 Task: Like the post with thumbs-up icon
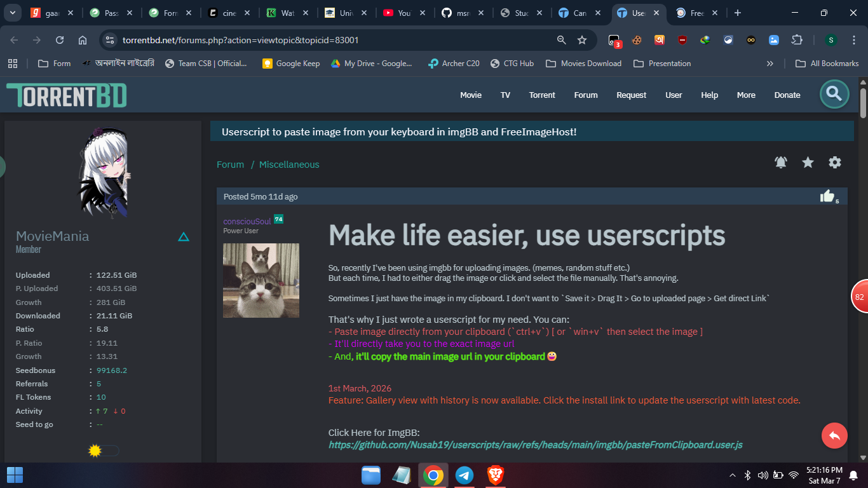point(827,196)
